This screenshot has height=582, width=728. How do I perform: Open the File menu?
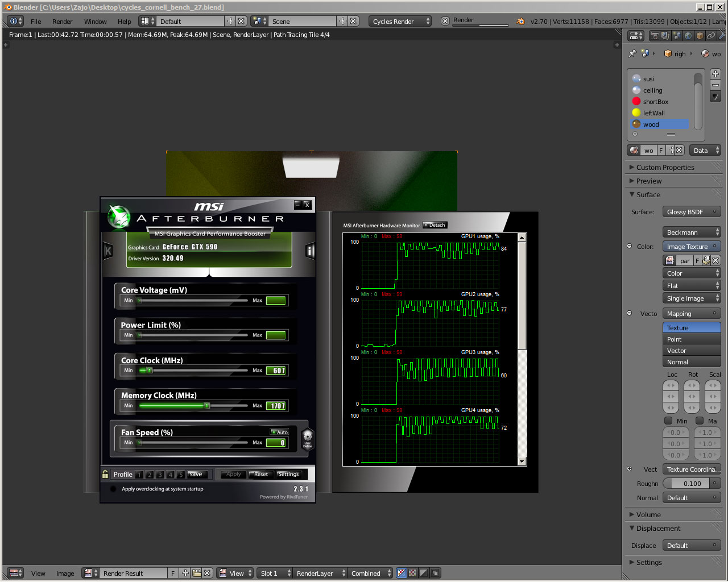click(x=36, y=21)
